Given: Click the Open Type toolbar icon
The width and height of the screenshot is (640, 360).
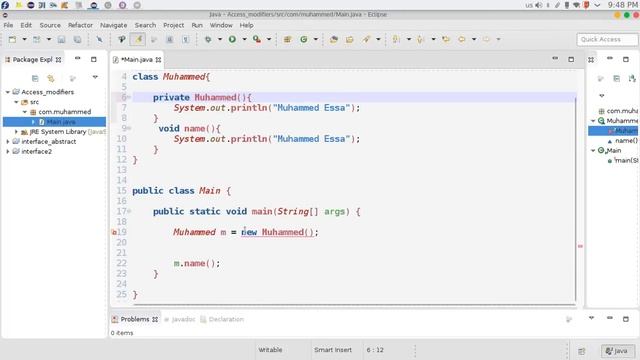Looking at the screenshot, I should tap(333, 39).
